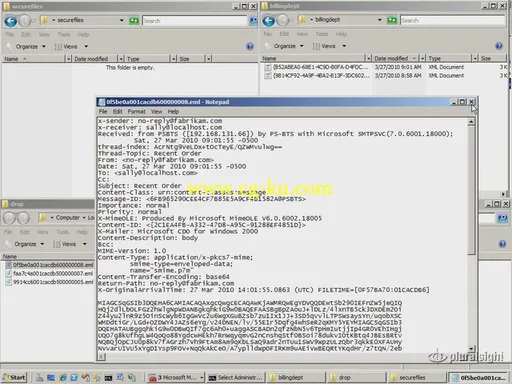Click Forward arrow in drop window
The image size is (512, 384).
pos(23,218)
